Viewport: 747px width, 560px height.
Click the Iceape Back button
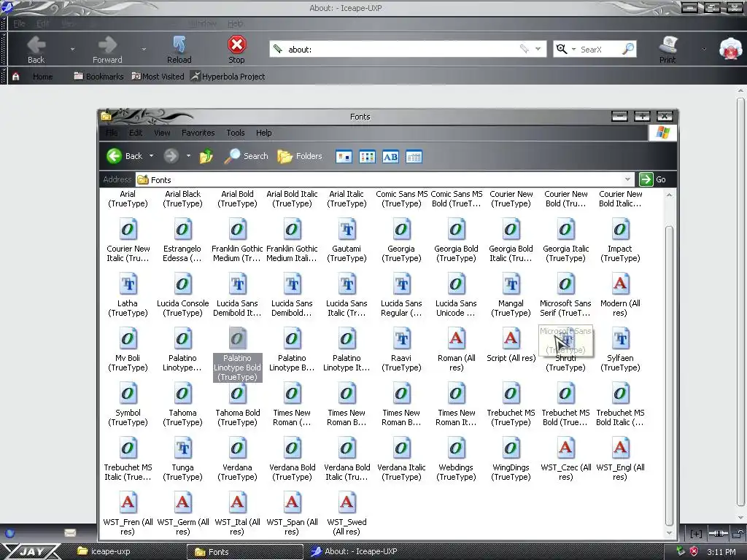click(36, 50)
